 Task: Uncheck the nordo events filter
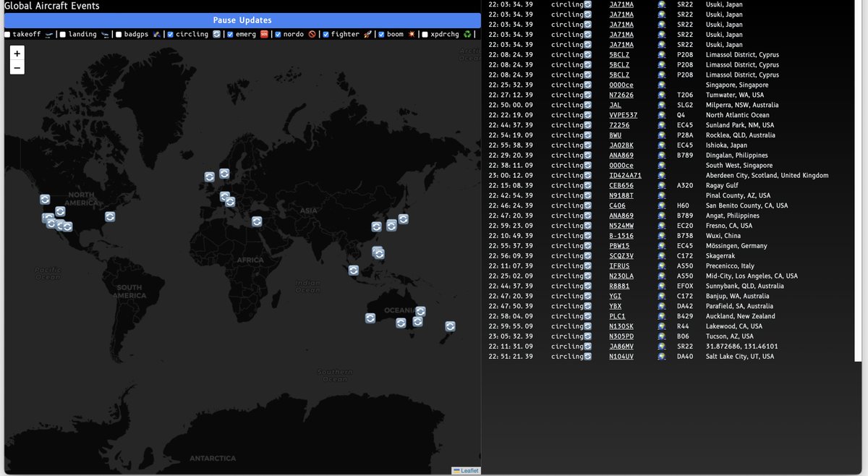point(278,34)
